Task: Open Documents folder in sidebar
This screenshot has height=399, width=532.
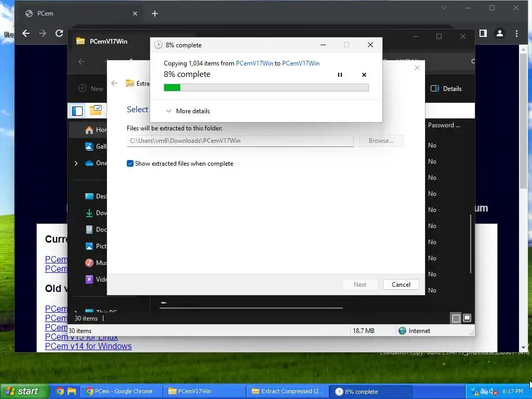Action: click(x=96, y=230)
